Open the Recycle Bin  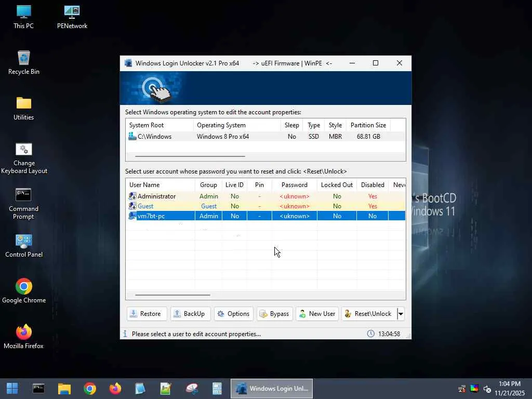tap(23, 63)
